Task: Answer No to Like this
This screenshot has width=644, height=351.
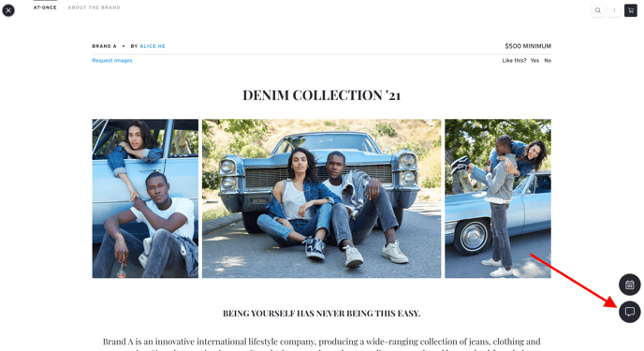Action: pyautogui.click(x=548, y=60)
